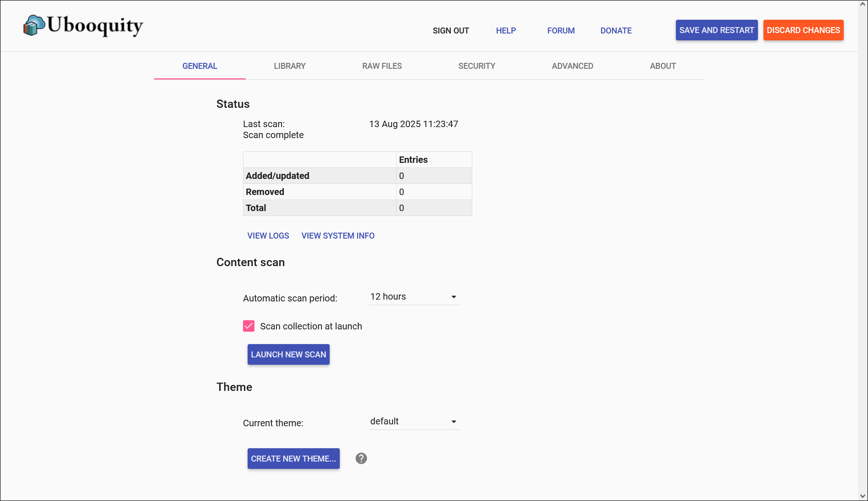Image resolution: width=868 pixels, height=501 pixels.
Task: Open the About tab
Action: (x=663, y=66)
